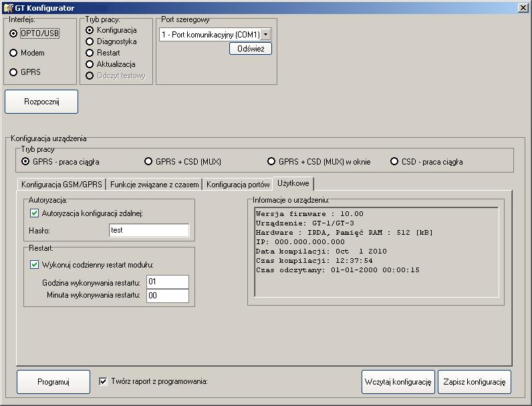
Task: Select the Użytkowe tab
Action: pyautogui.click(x=293, y=183)
